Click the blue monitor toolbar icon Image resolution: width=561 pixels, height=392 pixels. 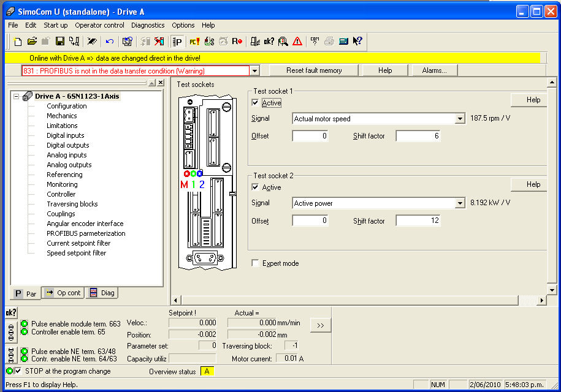click(343, 42)
